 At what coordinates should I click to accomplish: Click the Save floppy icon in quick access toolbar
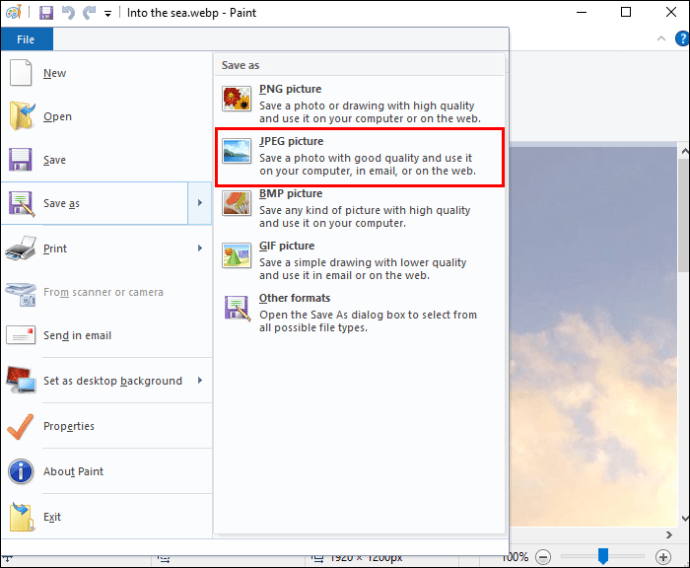click(x=46, y=13)
